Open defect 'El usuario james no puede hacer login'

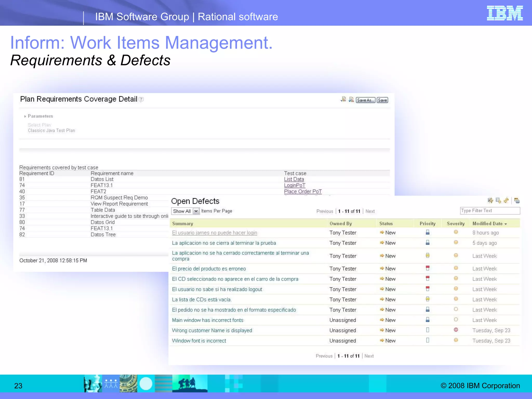[215, 233]
